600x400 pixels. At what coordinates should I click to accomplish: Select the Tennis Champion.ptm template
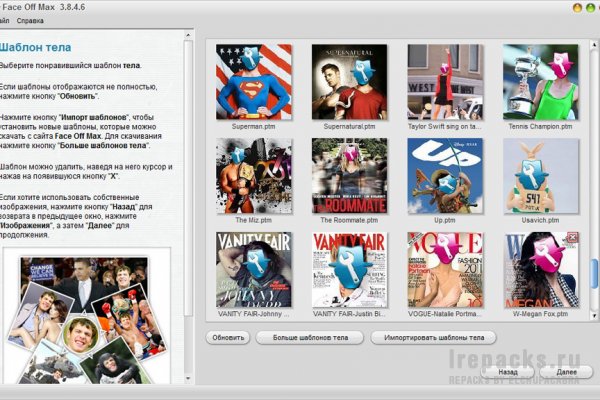coord(541,82)
